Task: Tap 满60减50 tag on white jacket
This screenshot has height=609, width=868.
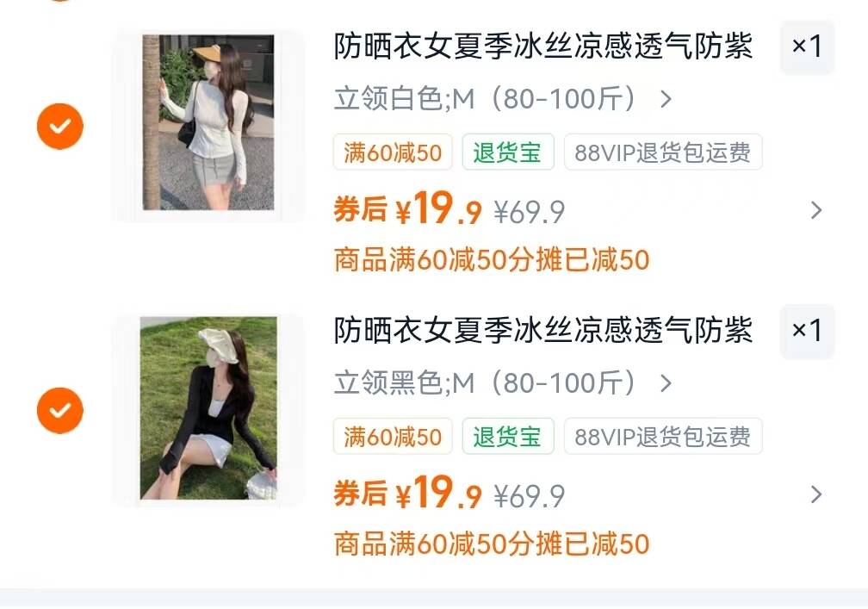Action: click(393, 152)
